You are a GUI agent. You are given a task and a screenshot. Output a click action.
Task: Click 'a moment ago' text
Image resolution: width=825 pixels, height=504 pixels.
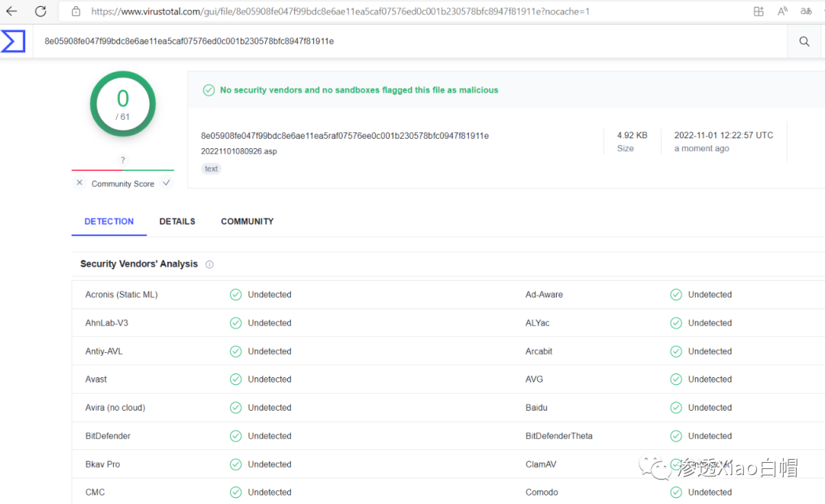[x=702, y=148]
